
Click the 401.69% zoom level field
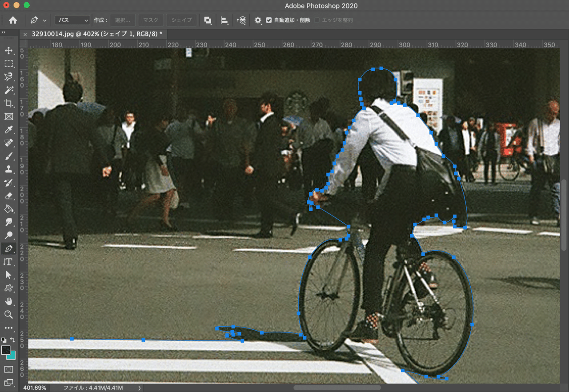[35, 388]
